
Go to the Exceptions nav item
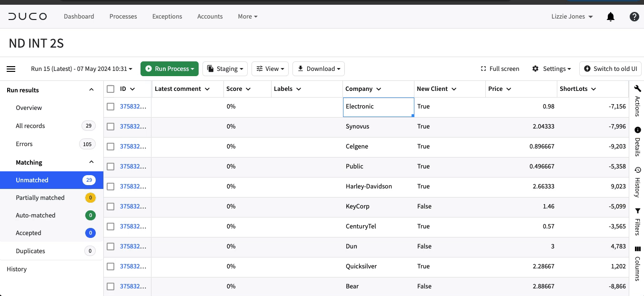[167, 16]
